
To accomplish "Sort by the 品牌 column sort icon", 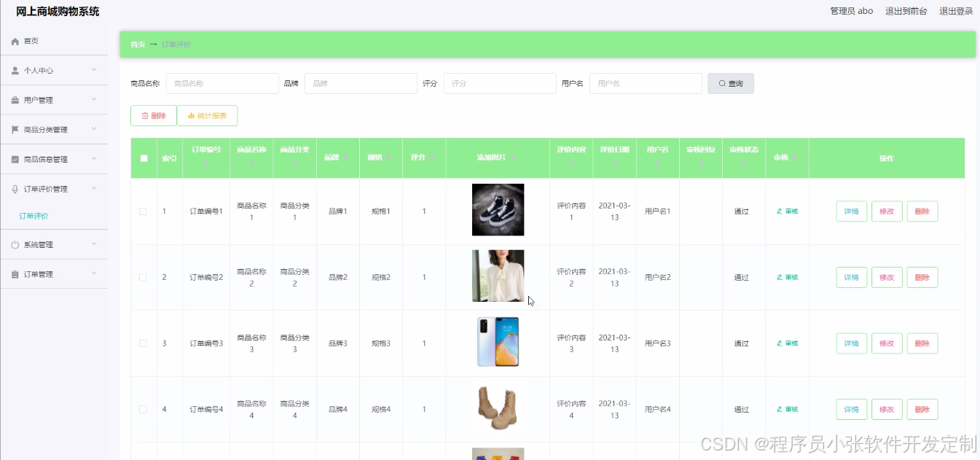I will 346,157.
